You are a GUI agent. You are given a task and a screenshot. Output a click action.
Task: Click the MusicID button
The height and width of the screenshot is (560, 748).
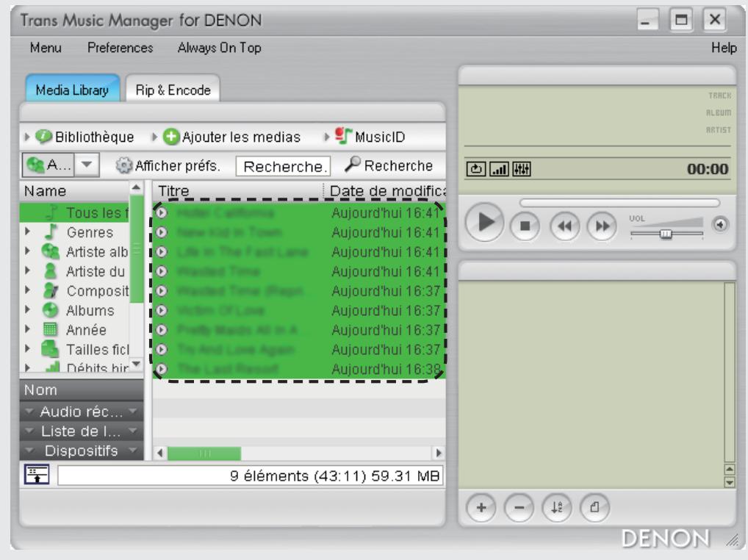pyautogui.click(x=370, y=137)
